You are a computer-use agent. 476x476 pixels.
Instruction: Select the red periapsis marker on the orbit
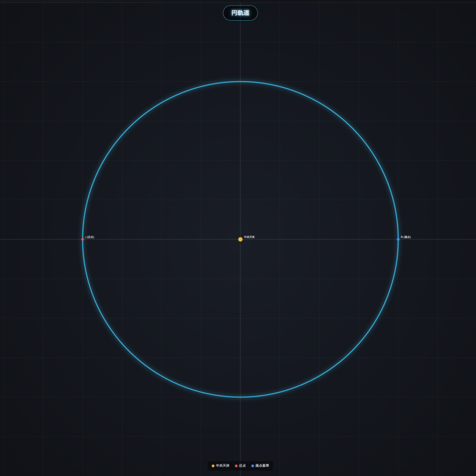(83, 239)
